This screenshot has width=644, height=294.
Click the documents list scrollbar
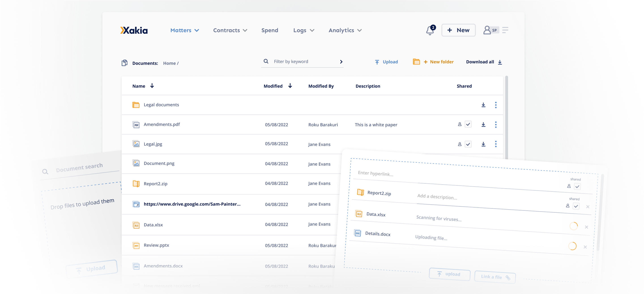506,117
